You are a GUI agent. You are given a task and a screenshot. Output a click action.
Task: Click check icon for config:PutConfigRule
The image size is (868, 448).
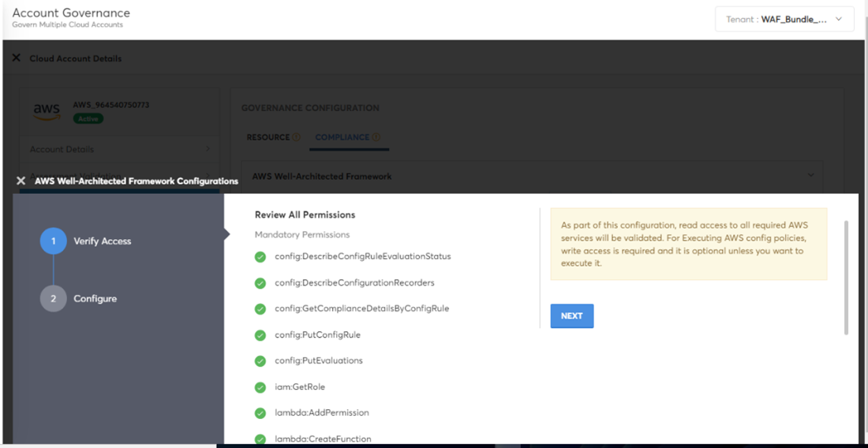point(260,335)
